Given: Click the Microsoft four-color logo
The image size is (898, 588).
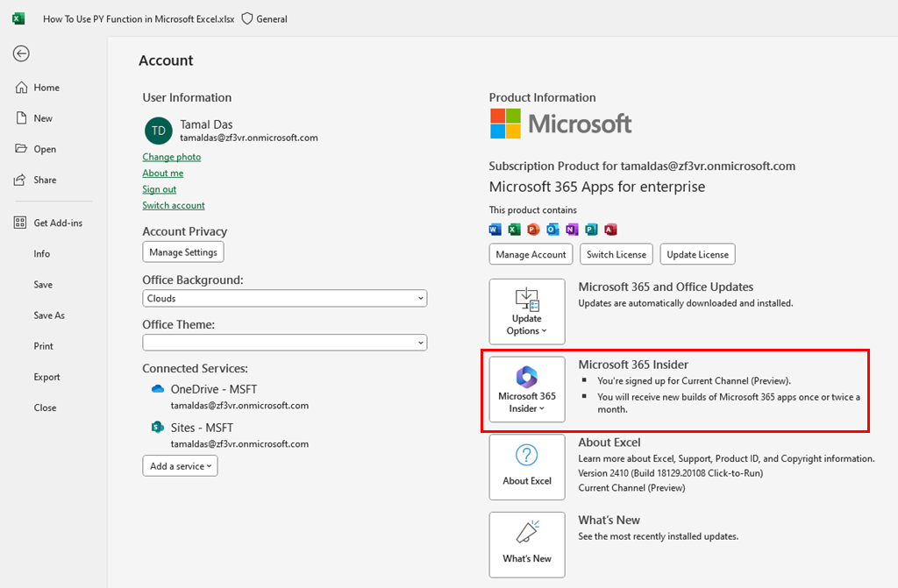Looking at the screenshot, I should (505, 124).
